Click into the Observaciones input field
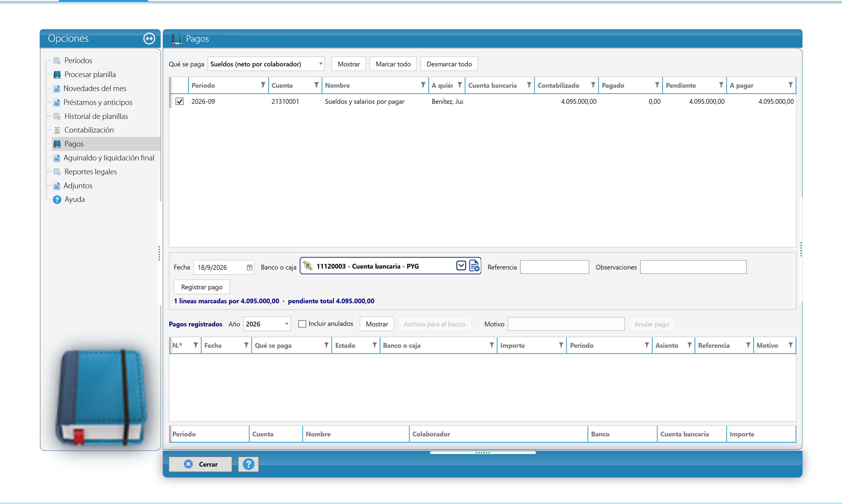The width and height of the screenshot is (842, 504). point(693,267)
